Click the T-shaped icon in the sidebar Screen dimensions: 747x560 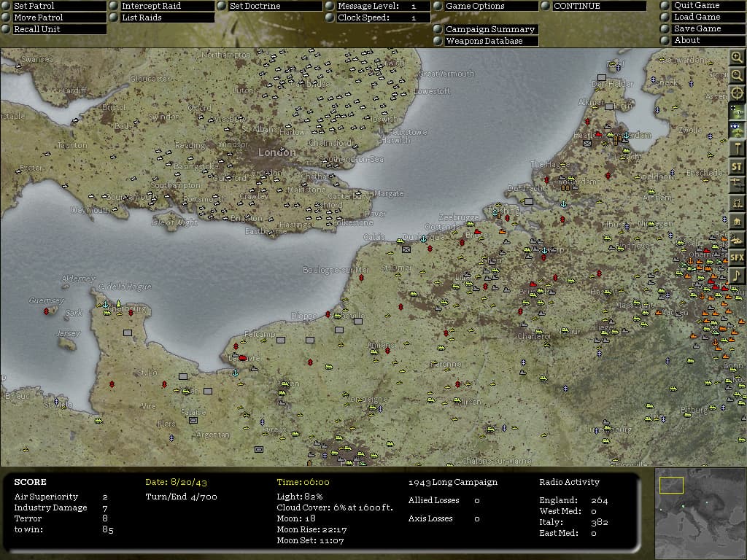[x=737, y=148]
